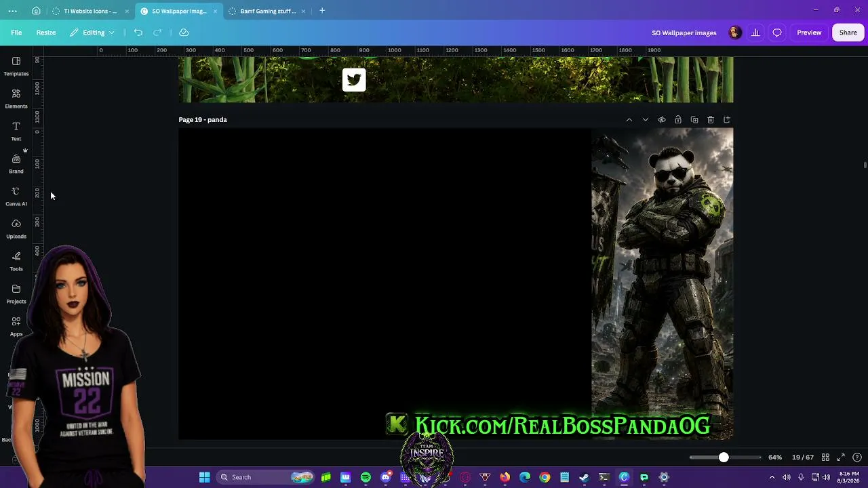Open the comments speech bubble
868x488 pixels.
click(777, 33)
